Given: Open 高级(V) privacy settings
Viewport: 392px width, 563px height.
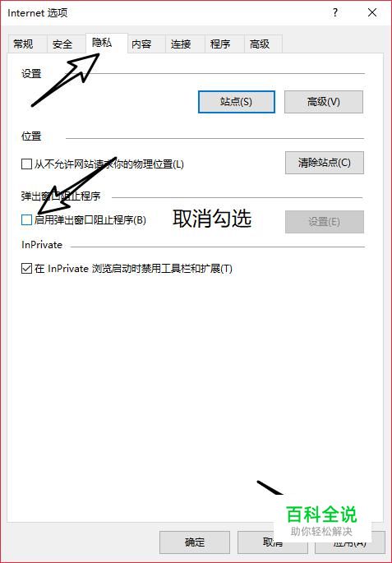Looking at the screenshot, I should click(x=324, y=102).
